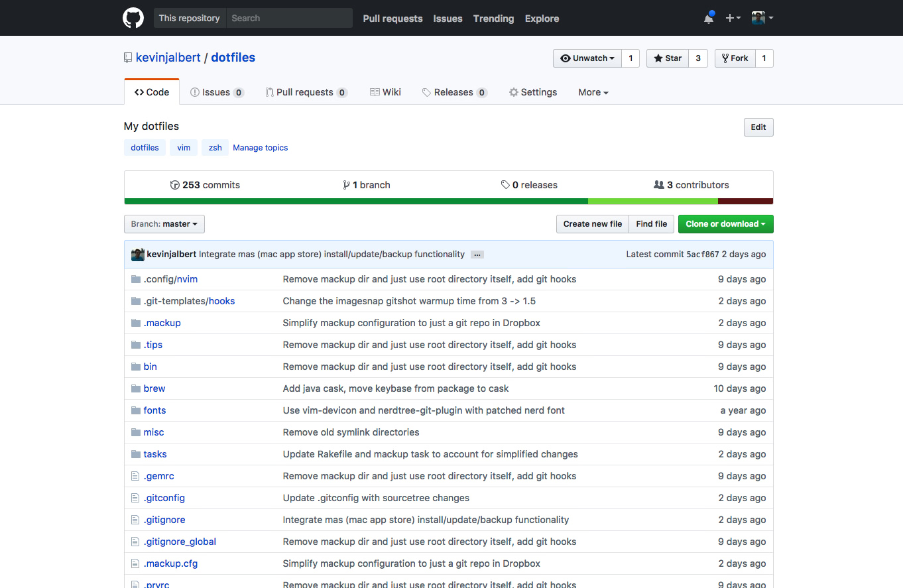Click the dark red language bar segment

coord(746,201)
